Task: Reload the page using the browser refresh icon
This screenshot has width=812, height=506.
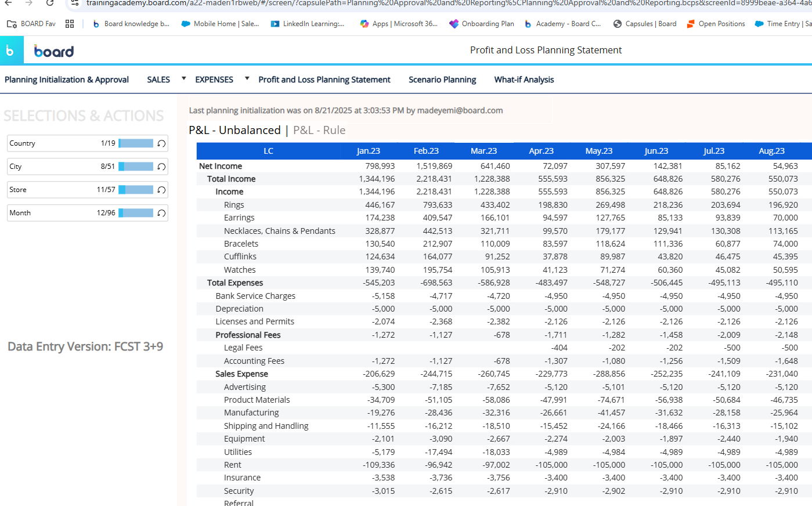Action: coord(50,3)
